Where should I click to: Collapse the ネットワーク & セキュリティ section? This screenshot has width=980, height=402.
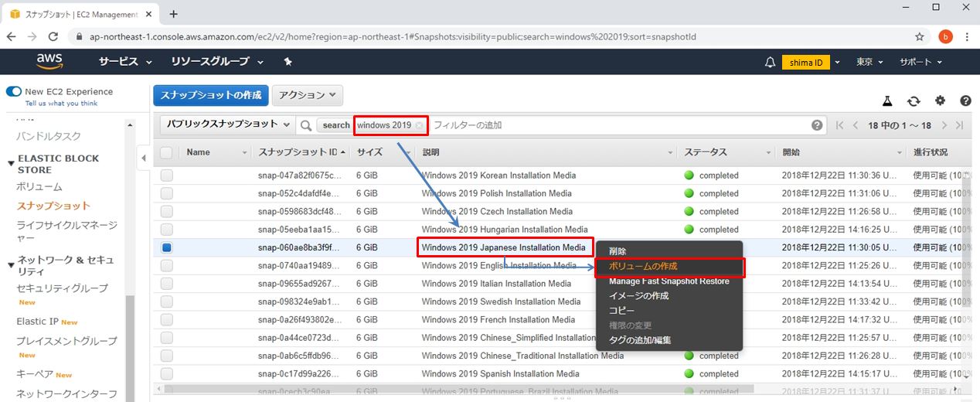click(x=11, y=264)
